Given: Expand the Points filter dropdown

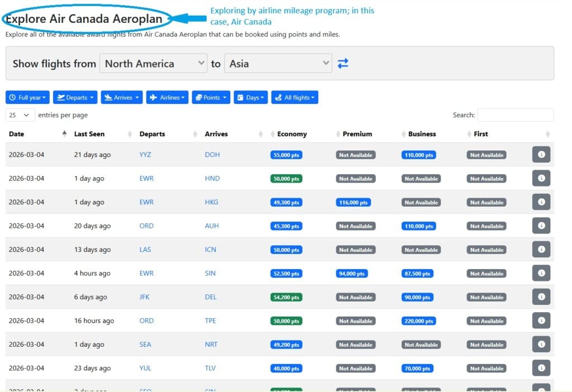Looking at the screenshot, I should pyautogui.click(x=211, y=97).
